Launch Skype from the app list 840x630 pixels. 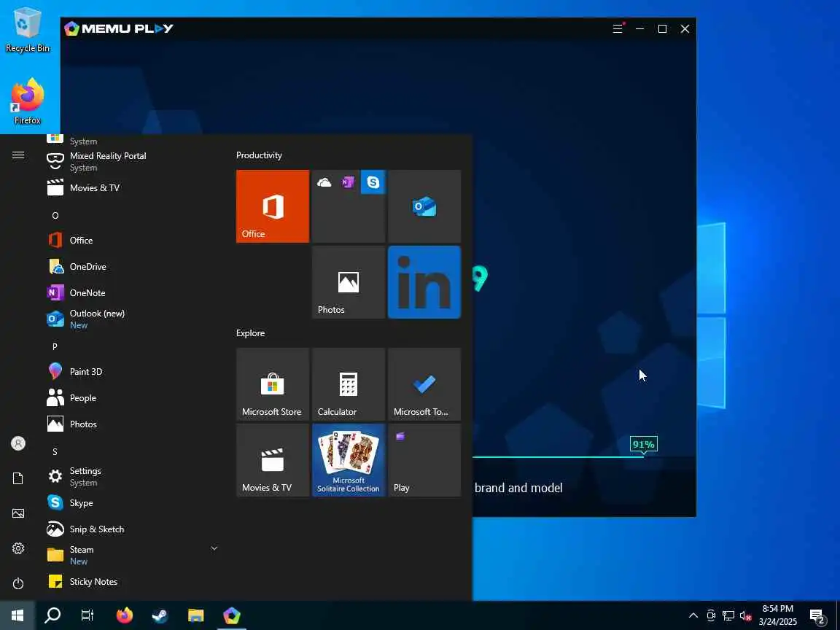coord(131,502)
